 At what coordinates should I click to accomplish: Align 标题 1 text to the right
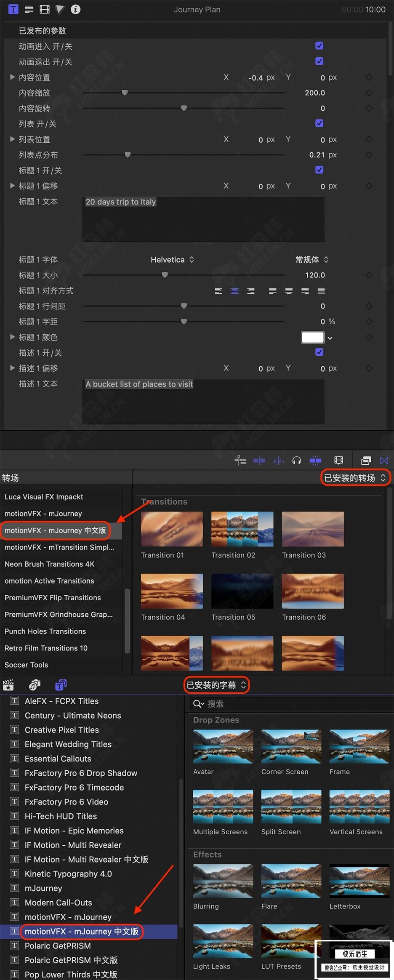(x=251, y=291)
